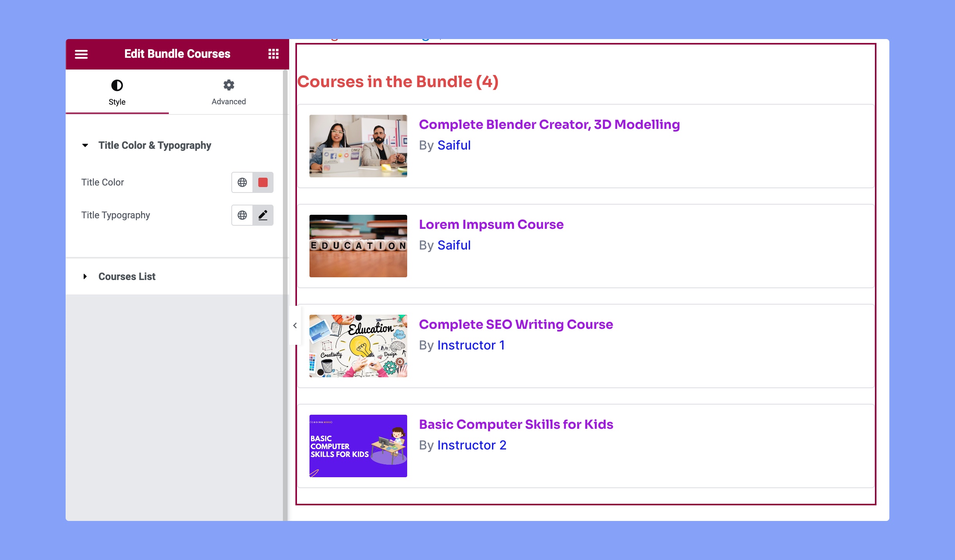
Task: Click the Advanced settings gear icon
Action: click(x=229, y=85)
